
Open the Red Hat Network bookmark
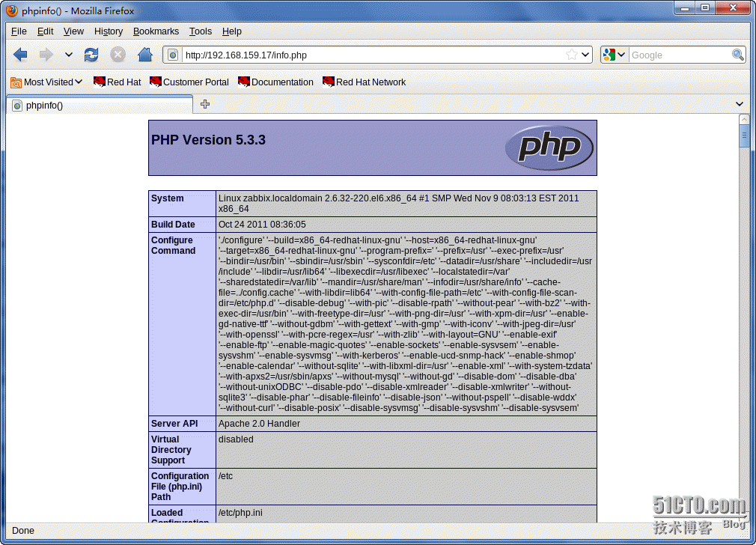click(364, 82)
